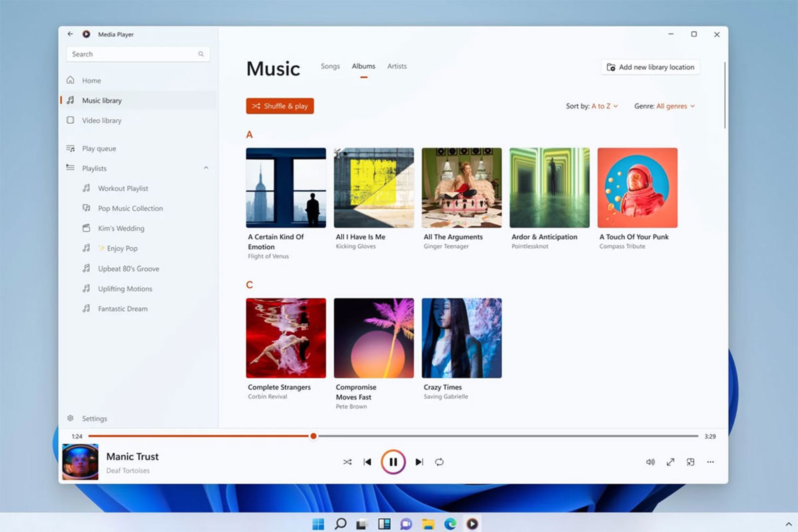Open the Sort by A to Z dropdown

coord(604,106)
